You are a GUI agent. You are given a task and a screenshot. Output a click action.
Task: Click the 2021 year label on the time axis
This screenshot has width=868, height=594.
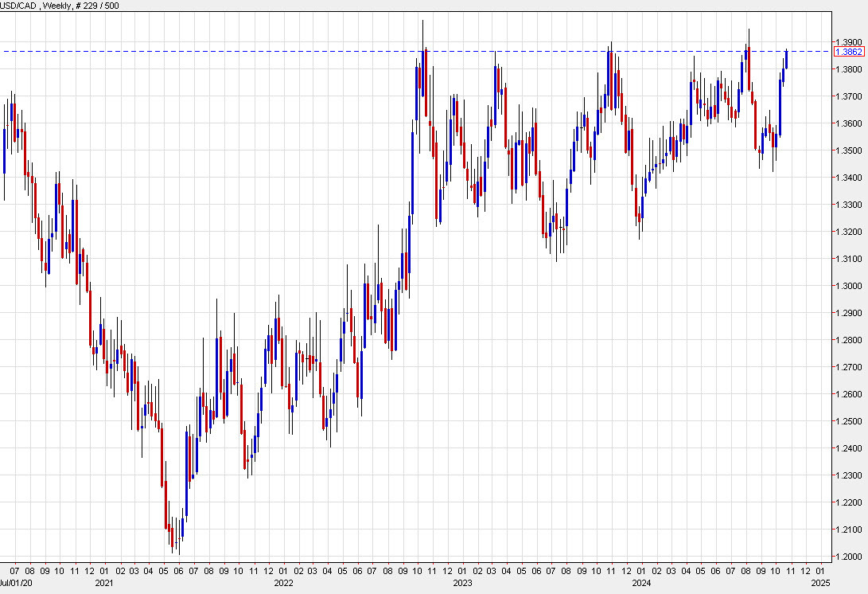[103, 584]
